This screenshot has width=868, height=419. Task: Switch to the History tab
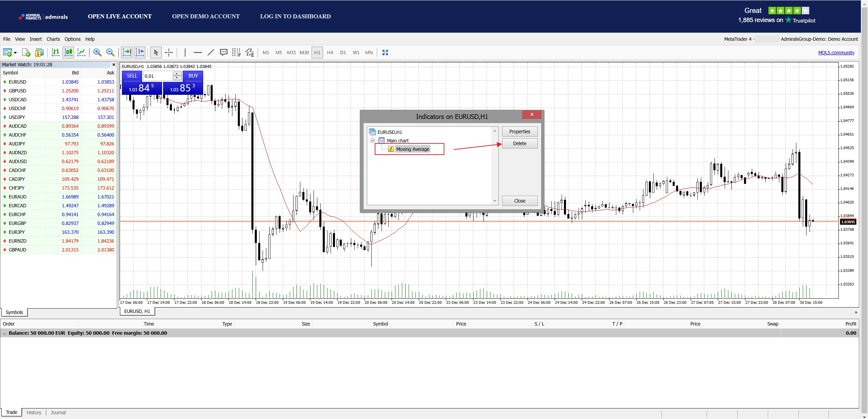34,412
